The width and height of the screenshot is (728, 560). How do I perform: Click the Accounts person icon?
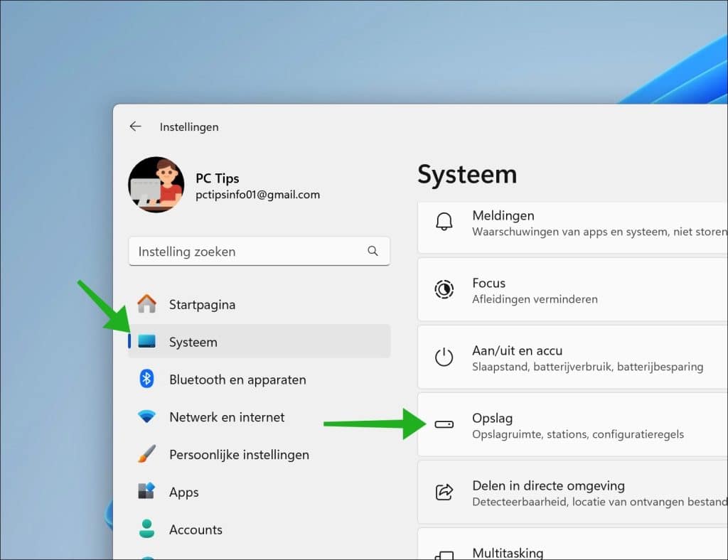(x=146, y=529)
